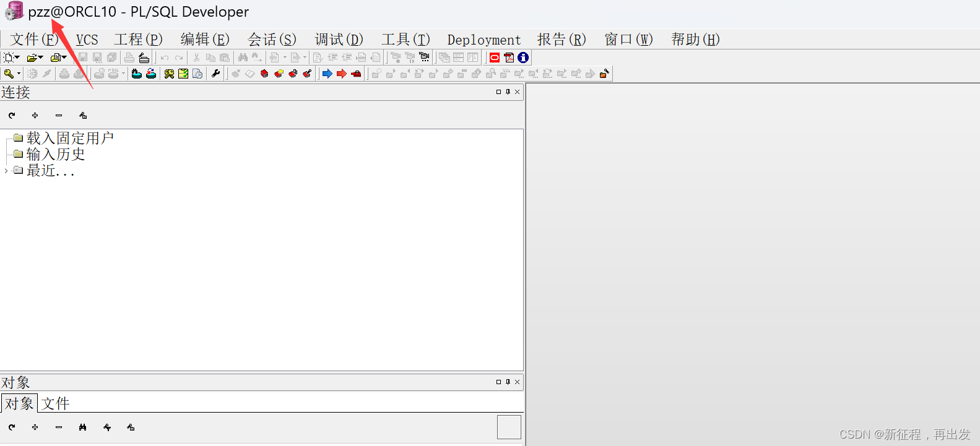Click the red book with yellow folder icon

(x=279, y=74)
